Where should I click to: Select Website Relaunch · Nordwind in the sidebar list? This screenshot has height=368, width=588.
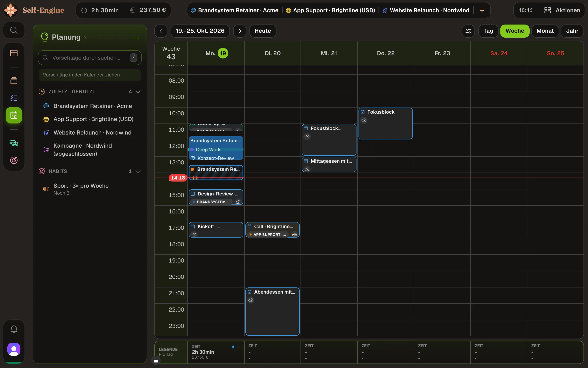coord(90,133)
